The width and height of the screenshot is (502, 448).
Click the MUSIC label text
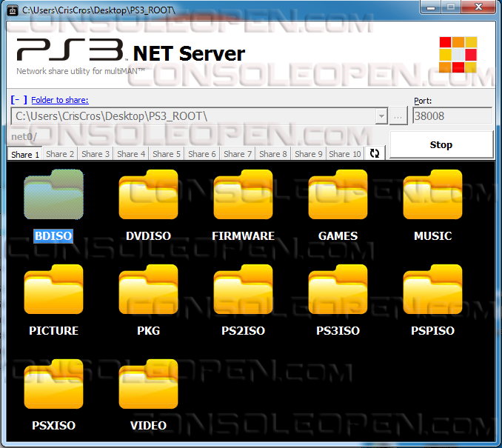(433, 236)
